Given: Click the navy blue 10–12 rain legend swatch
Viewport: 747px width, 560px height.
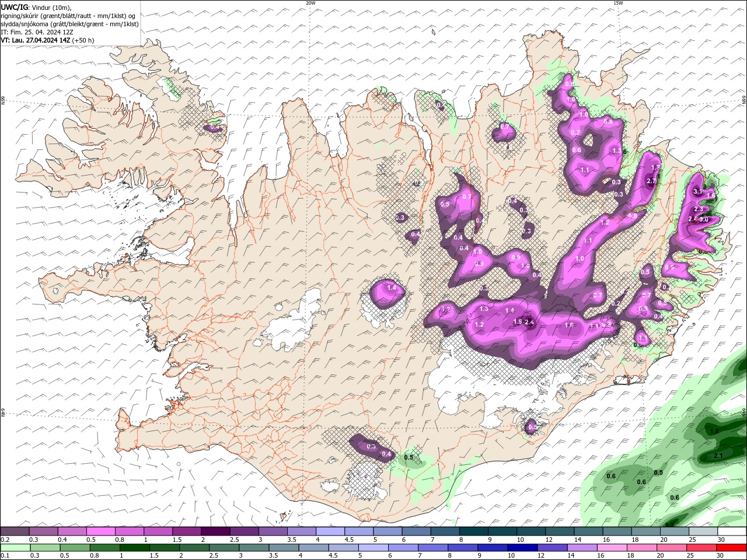Looking at the screenshot, I should tap(522, 548).
